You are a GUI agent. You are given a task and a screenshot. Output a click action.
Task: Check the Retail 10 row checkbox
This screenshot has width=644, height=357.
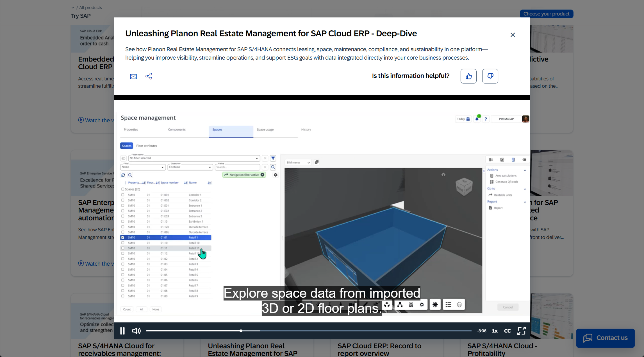(123, 243)
